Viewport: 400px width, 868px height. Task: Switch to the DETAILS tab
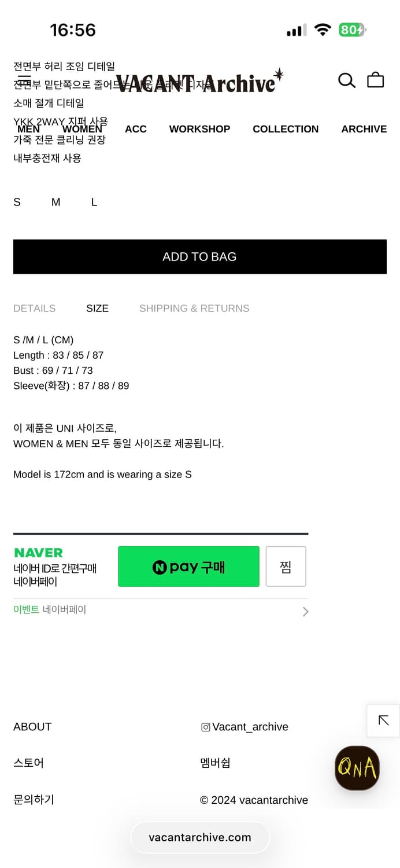[34, 308]
